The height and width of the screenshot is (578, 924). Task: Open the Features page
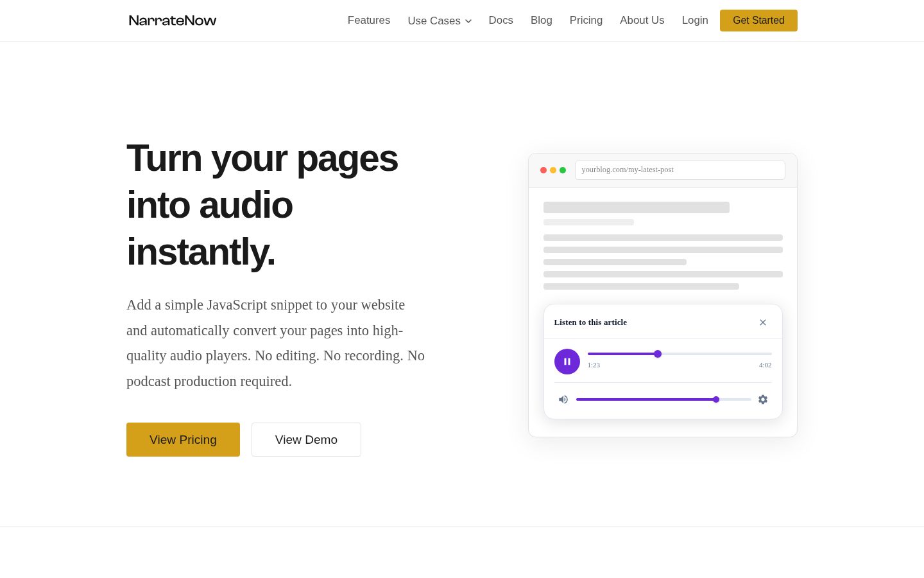pyautogui.click(x=369, y=21)
